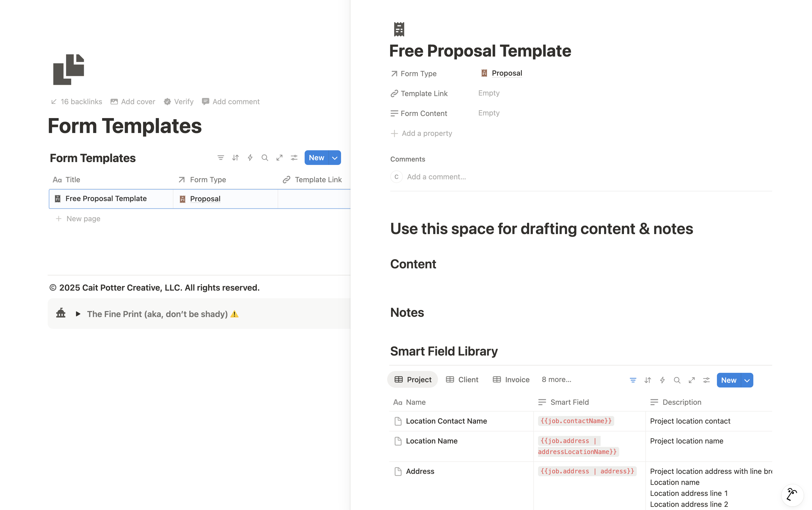Image resolution: width=812 pixels, height=510 pixels.
Task: Click filter icon in Smart Field Library
Action: pyautogui.click(x=633, y=380)
